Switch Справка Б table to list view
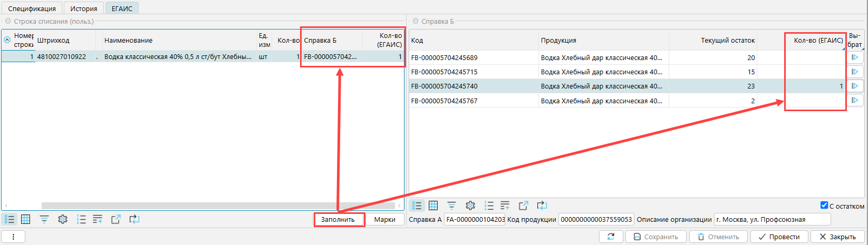 point(417,205)
